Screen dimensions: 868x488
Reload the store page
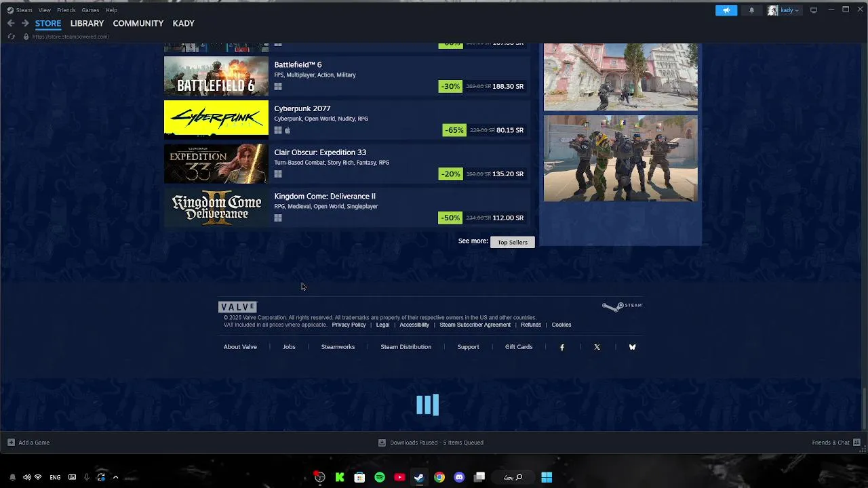[11, 37]
